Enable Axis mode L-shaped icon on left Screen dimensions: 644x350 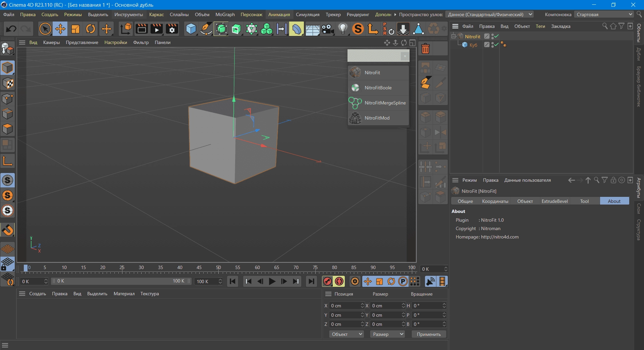pos(7,161)
